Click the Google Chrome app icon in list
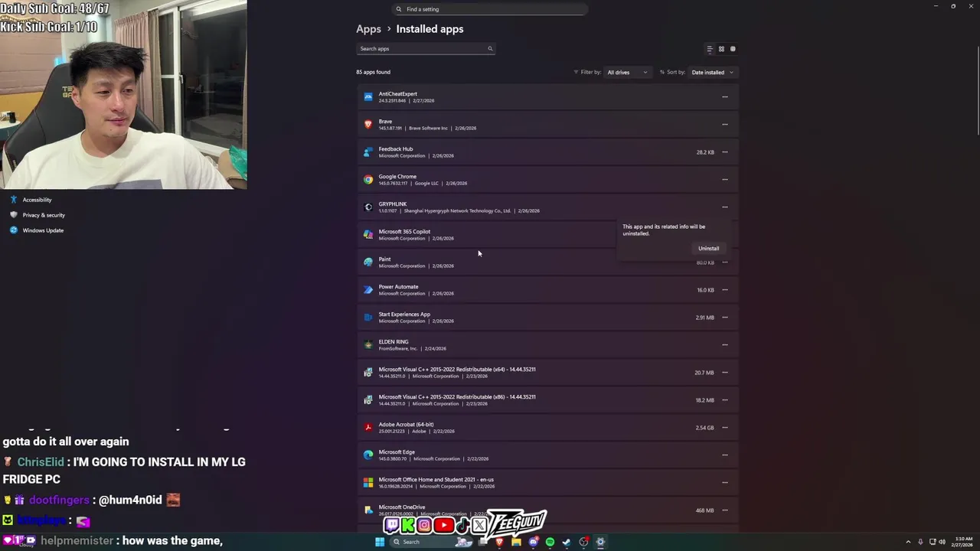Viewport: 980px width, 551px height. point(368,180)
